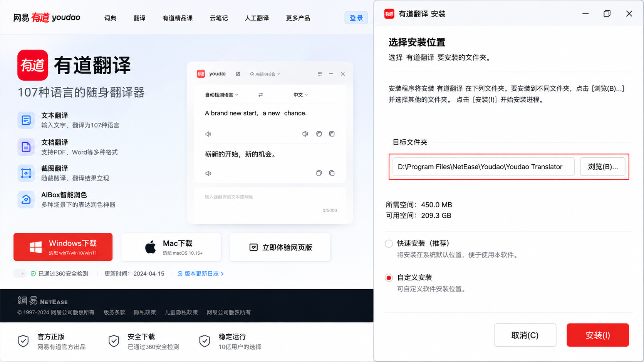This screenshot has width=644, height=362.
Task: Open the hamburger menu icon in translator preview
Action: pyautogui.click(x=320, y=74)
